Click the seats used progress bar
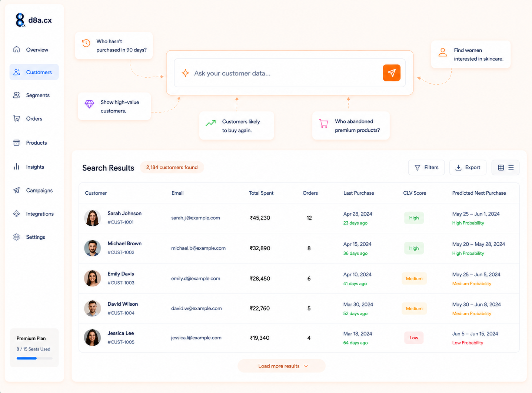This screenshot has height=393, width=532. [x=34, y=358]
